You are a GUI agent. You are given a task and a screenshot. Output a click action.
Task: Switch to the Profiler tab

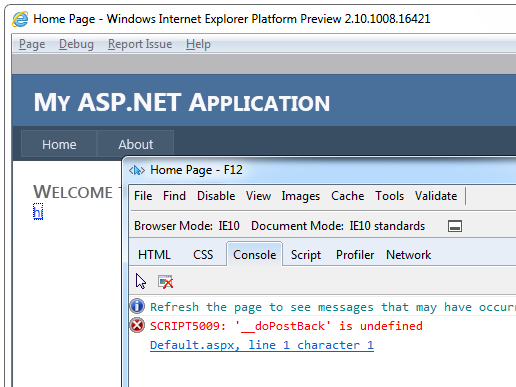point(355,255)
